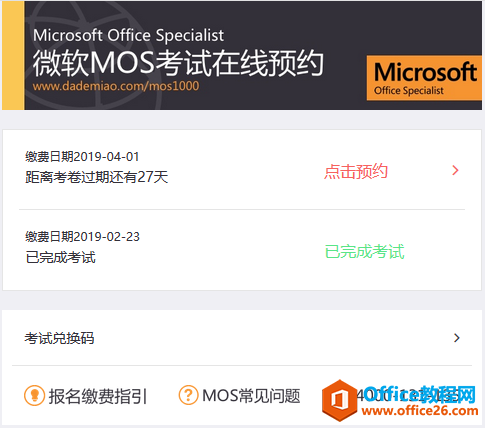The height and width of the screenshot is (428, 485).
Task: Click the red arrow next to 点击预约
Action: point(455,171)
